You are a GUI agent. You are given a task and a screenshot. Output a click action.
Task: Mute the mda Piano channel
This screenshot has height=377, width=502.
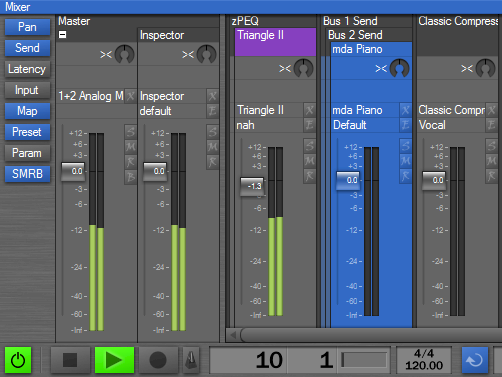coord(405,161)
